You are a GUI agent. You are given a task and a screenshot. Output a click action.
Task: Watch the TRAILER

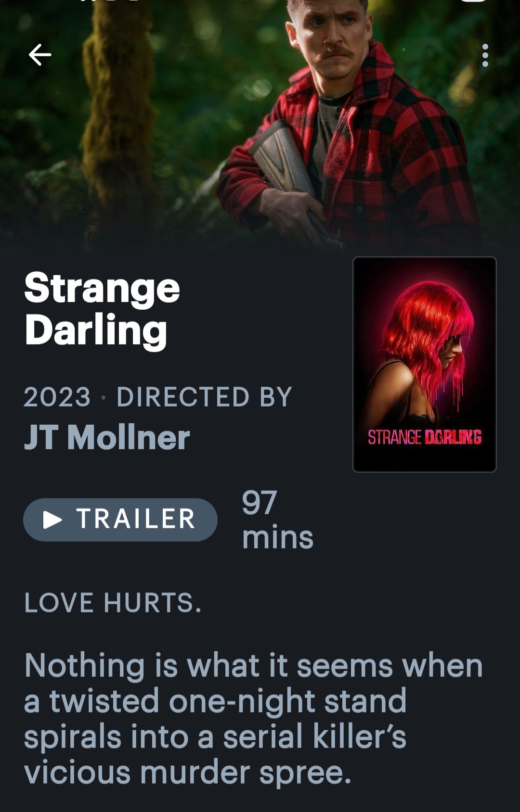pyautogui.click(x=120, y=520)
